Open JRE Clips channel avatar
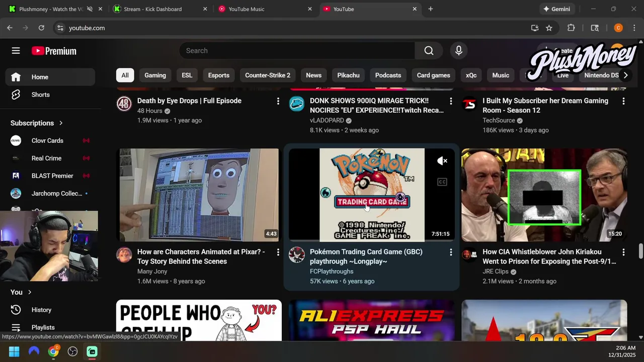 (x=469, y=254)
